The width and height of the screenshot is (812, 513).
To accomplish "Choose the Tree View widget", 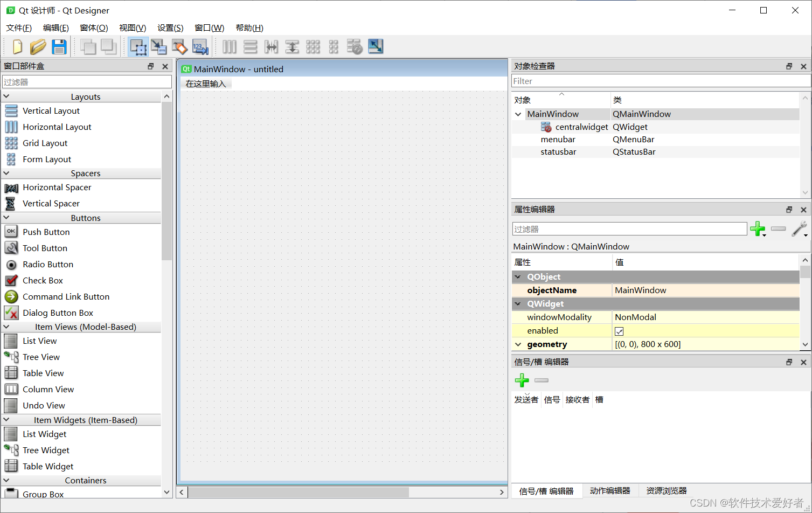I will (41, 357).
